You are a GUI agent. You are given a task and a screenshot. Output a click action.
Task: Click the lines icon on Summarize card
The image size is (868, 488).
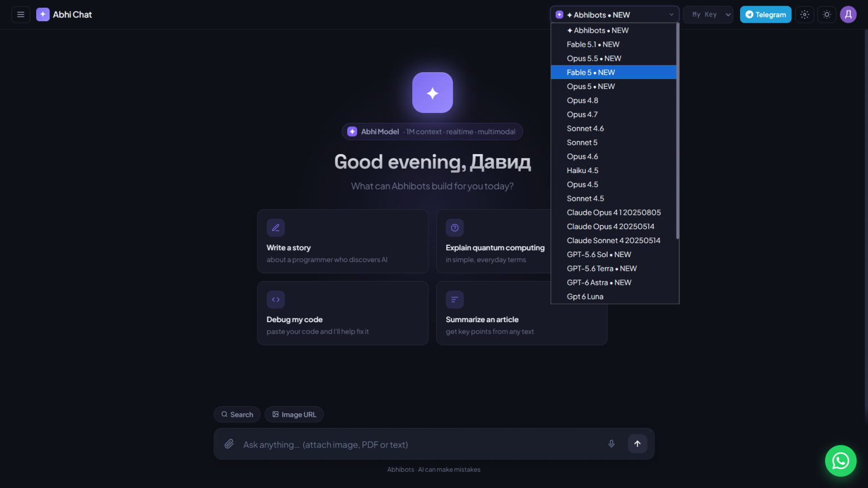[x=455, y=299]
